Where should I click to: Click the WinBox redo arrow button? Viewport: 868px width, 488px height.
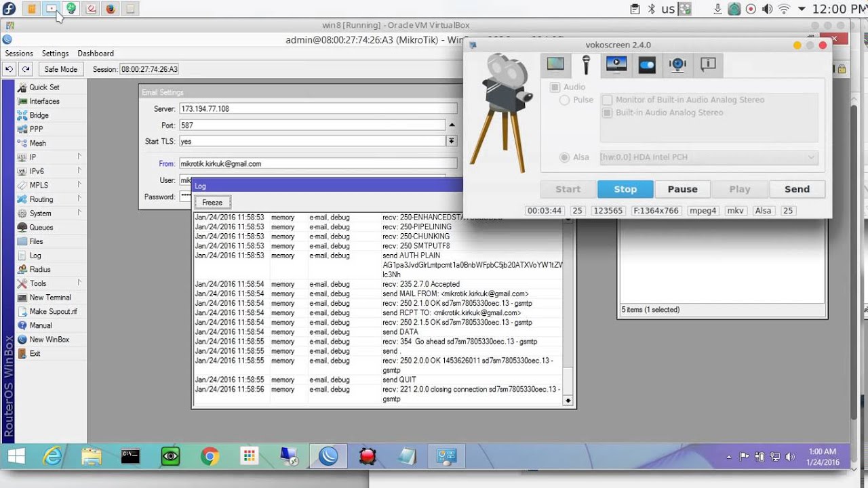(x=26, y=69)
